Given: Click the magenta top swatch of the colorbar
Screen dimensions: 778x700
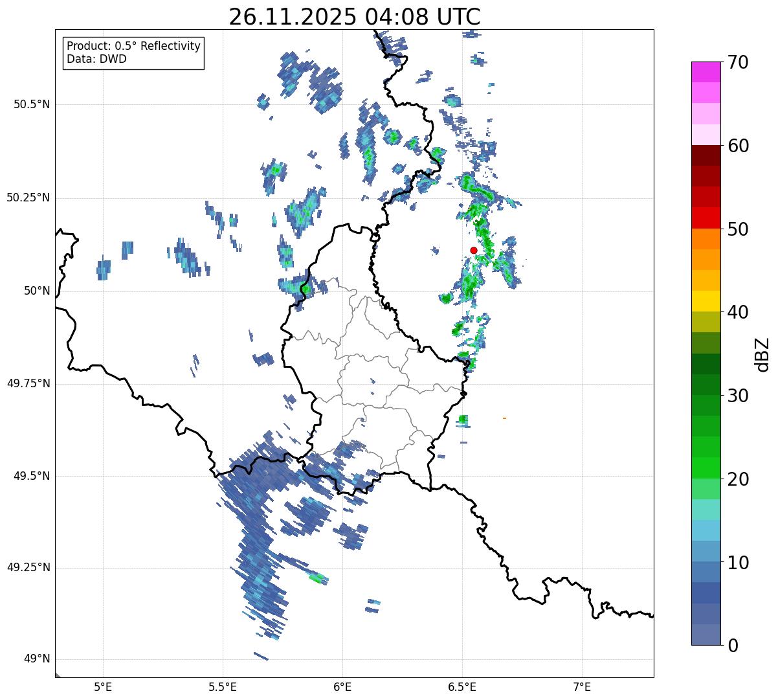Looking at the screenshot, I should pyautogui.click(x=706, y=72).
